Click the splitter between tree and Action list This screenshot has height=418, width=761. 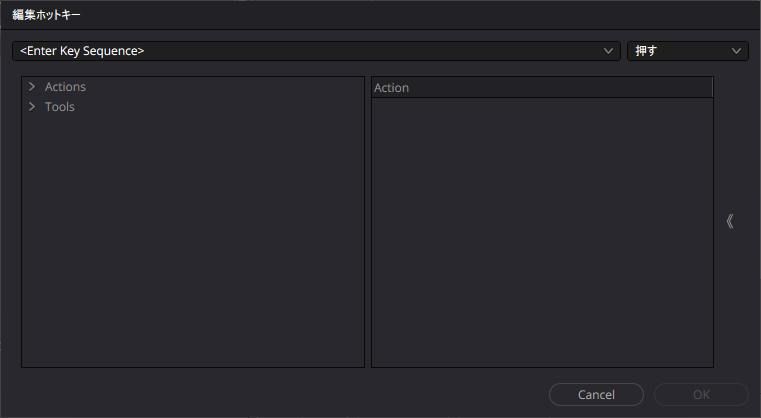pos(368,222)
